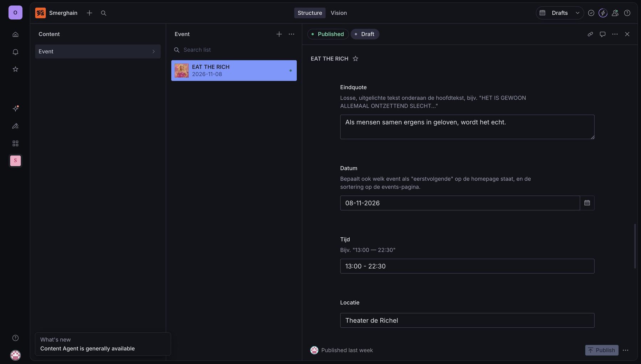Open help question icon in top bar

(x=627, y=13)
